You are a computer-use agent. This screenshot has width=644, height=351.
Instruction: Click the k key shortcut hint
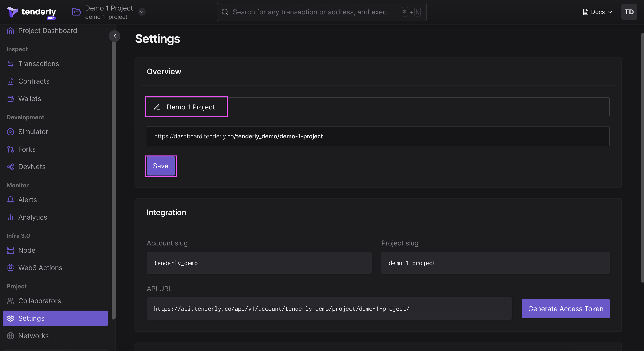pos(417,12)
